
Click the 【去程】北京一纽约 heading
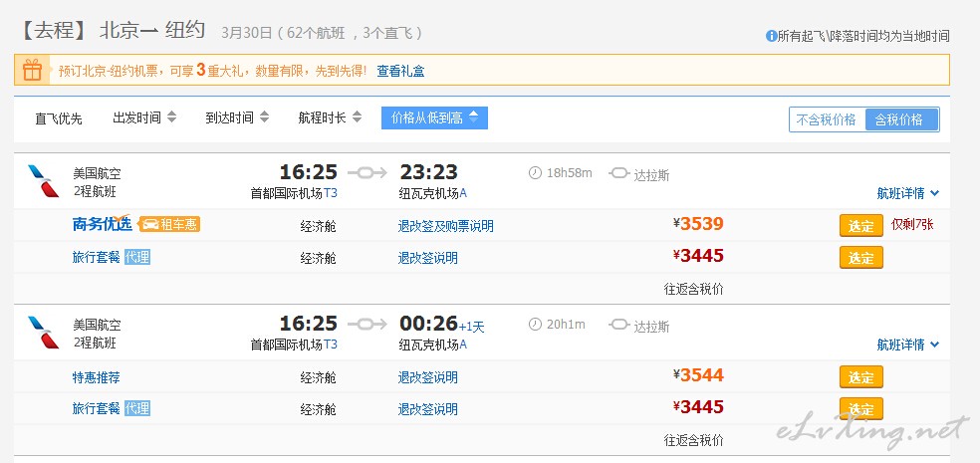pyautogui.click(x=112, y=31)
